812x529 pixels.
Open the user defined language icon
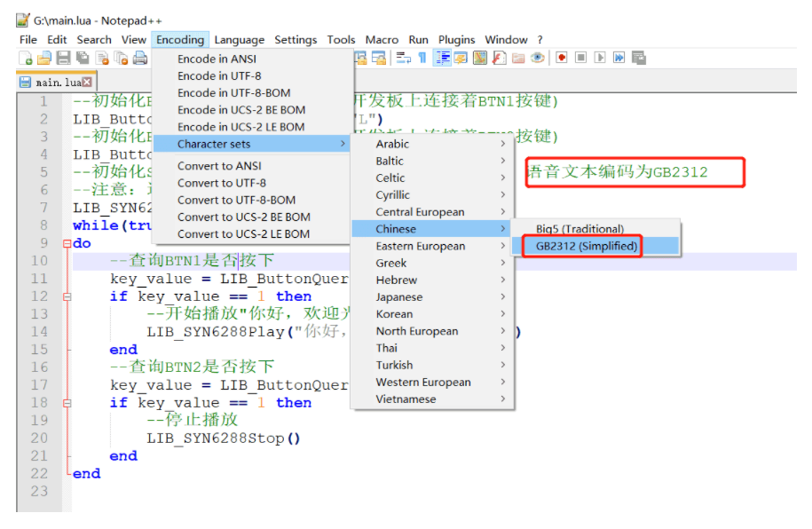[461, 58]
